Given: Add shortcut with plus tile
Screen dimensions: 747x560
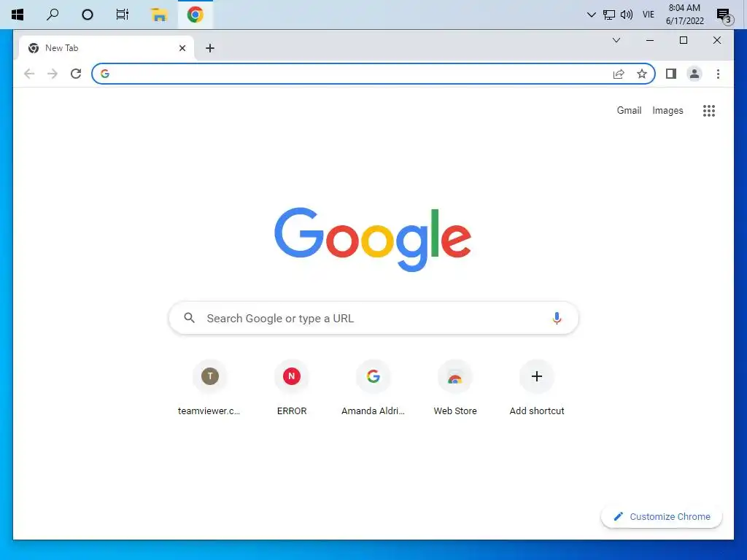Looking at the screenshot, I should pyautogui.click(x=536, y=389).
